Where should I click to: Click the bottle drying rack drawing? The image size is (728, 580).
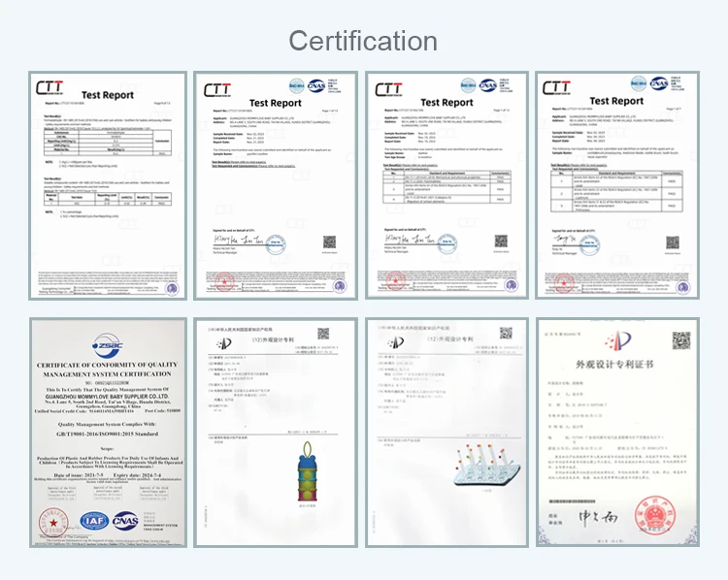click(x=486, y=466)
